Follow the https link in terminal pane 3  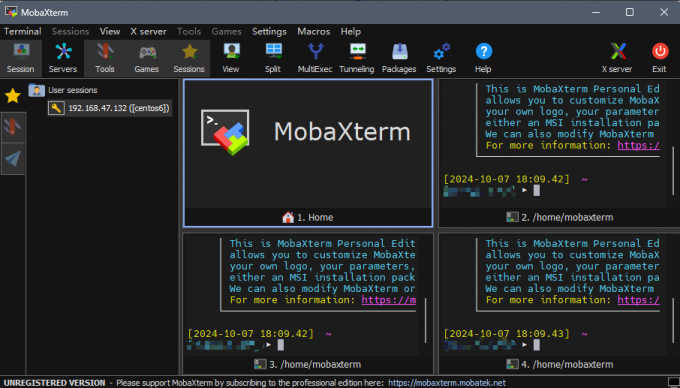pos(389,300)
